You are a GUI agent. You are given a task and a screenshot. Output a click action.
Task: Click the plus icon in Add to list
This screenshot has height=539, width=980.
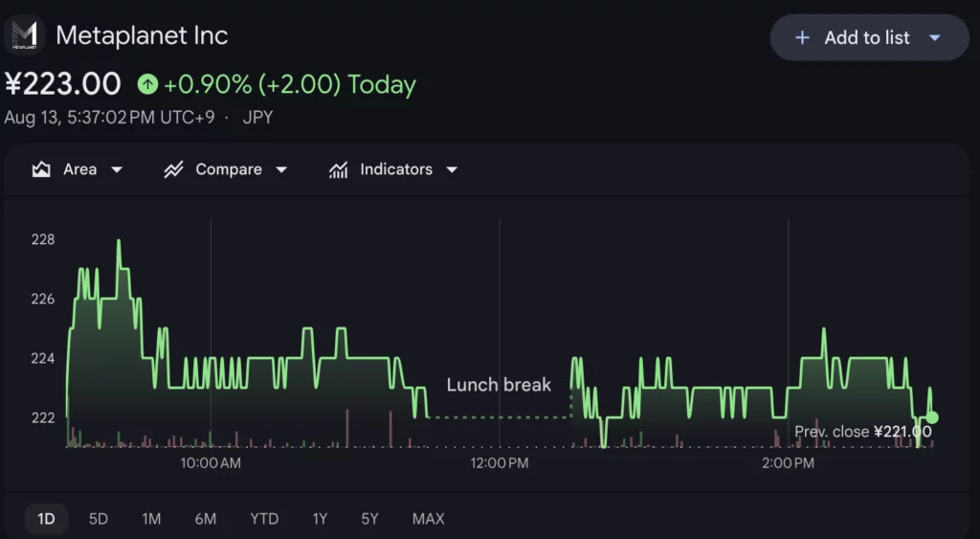pos(802,38)
